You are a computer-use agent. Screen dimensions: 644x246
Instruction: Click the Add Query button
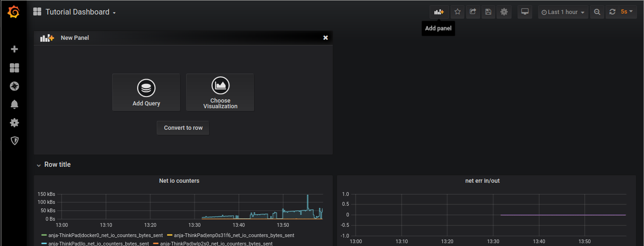(x=146, y=92)
